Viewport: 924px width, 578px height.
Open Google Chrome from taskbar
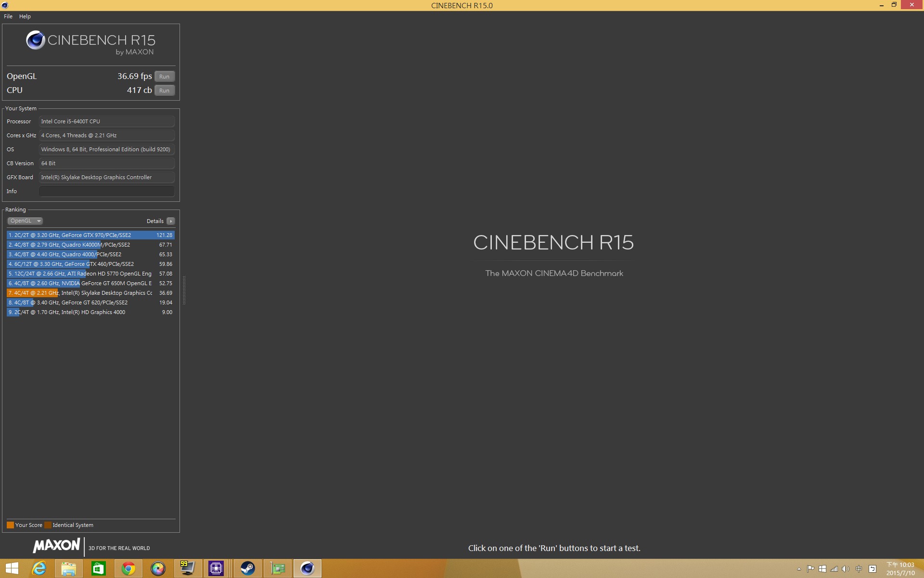pyautogui.click(x=128, y=569)
